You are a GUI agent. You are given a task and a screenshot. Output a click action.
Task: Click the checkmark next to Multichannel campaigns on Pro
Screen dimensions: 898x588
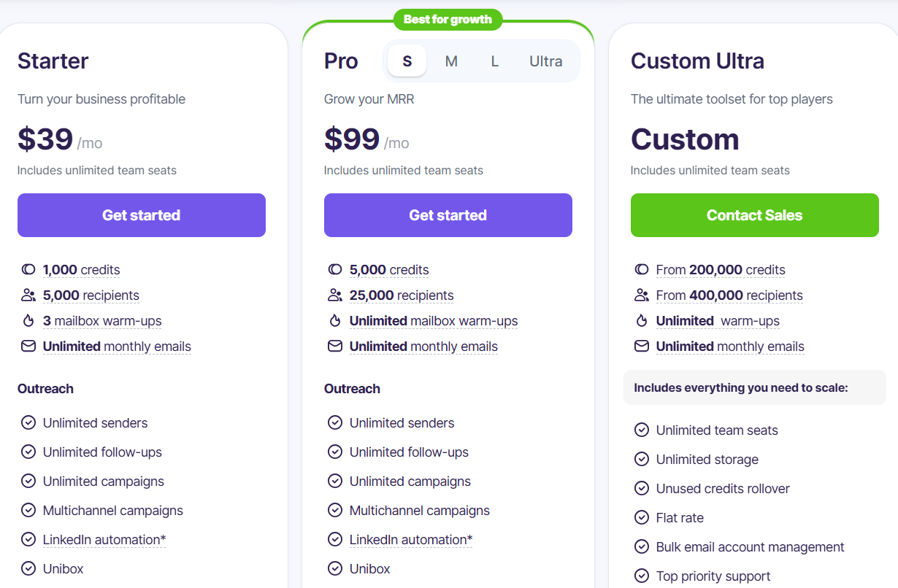tap(335, 510)
